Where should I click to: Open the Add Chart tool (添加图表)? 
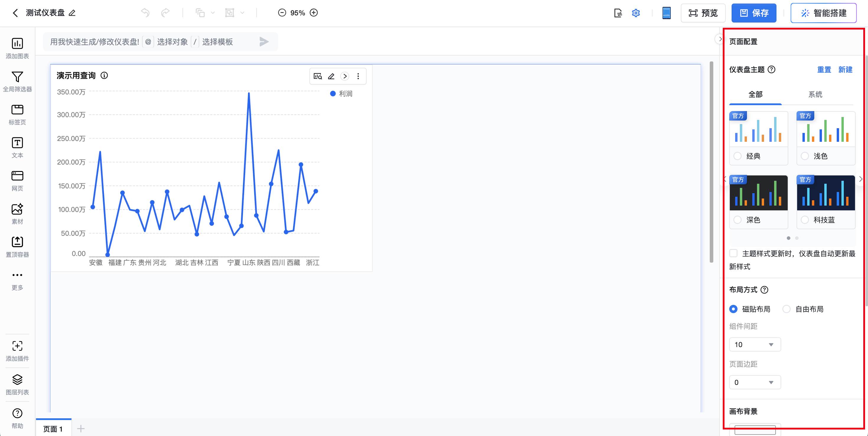[x=17, y=44]
